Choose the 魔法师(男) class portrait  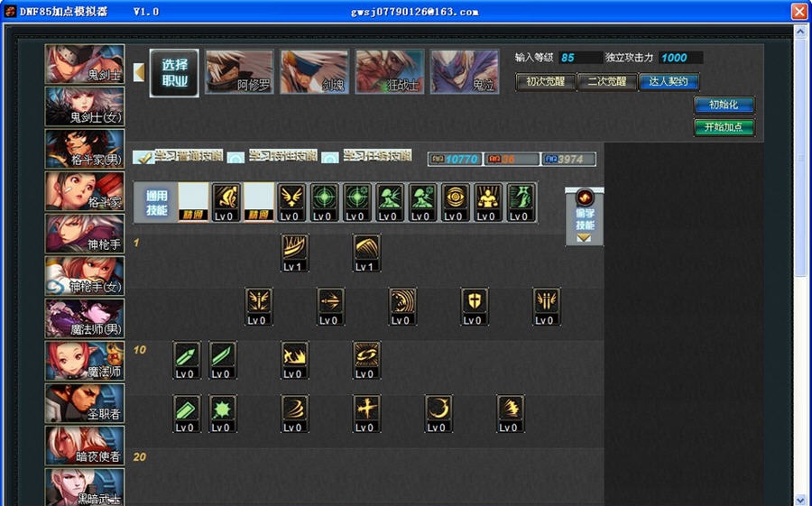(85, 319)
